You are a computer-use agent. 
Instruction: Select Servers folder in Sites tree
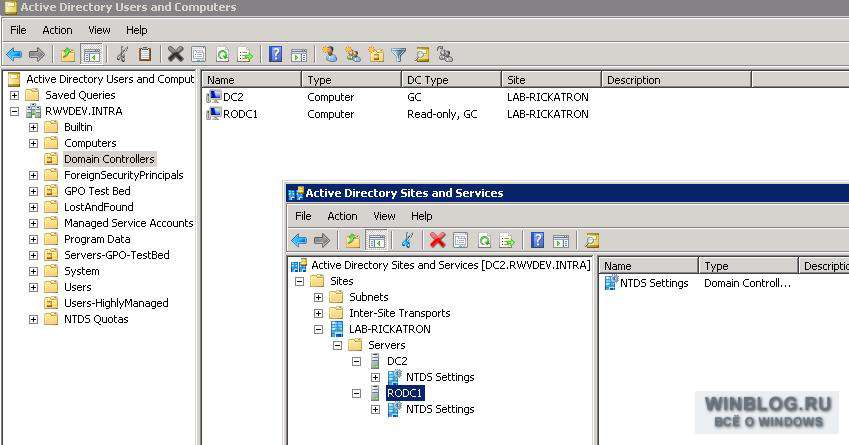pyautogui.click(x=387, y=345)
